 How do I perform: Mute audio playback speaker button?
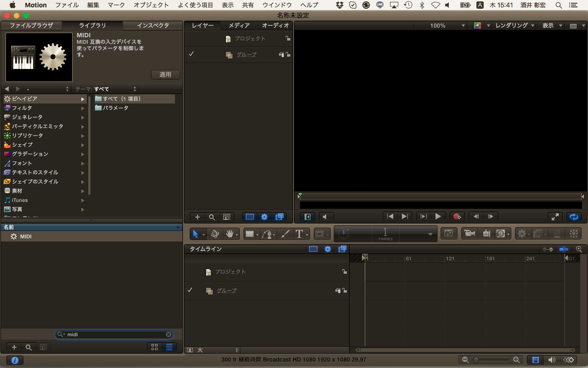click(x=326, y=217)
